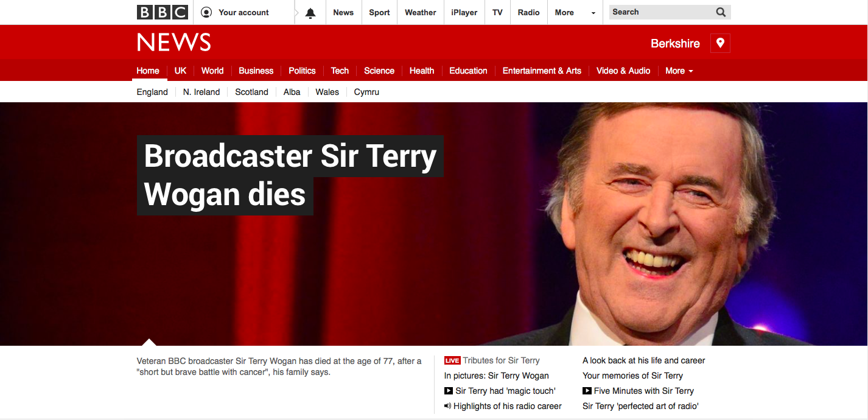
Task: Open 'Your memories of Sir Terry'
Action: (x=632, y=376)
